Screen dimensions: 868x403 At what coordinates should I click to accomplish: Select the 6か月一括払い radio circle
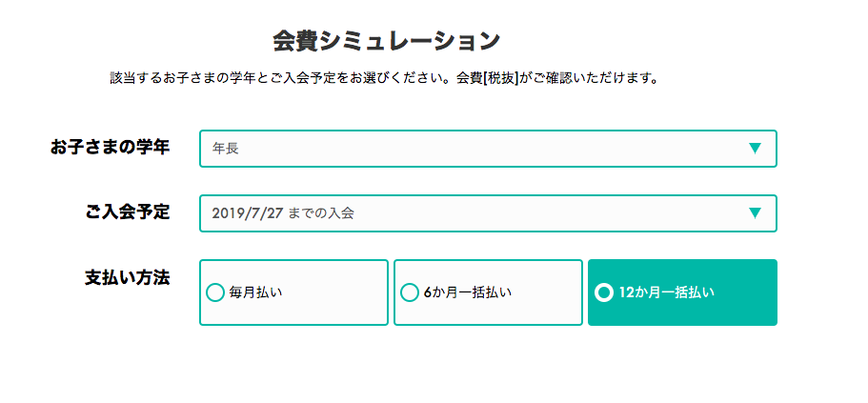(x=409, y=292)
